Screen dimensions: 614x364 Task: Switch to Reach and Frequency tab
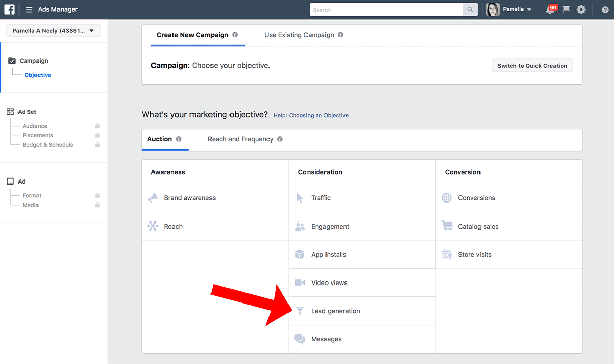(240, 139)
